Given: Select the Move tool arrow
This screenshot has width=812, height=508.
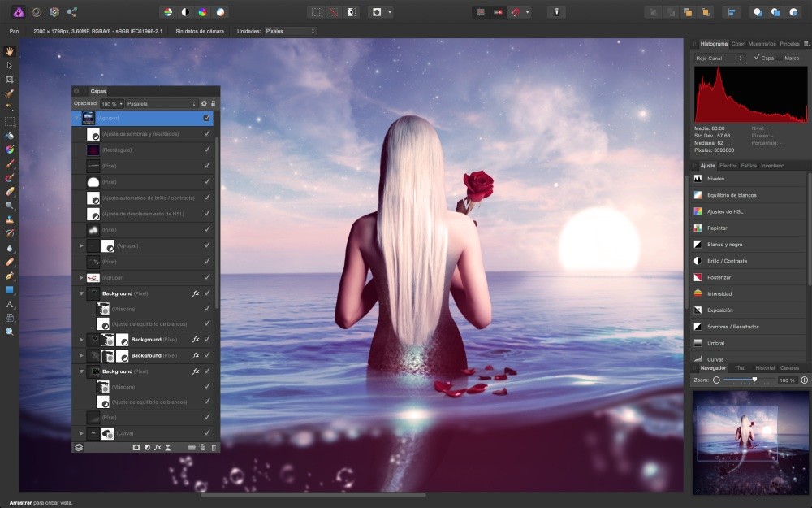Looking at the screenshot, I should click(9, 65).
